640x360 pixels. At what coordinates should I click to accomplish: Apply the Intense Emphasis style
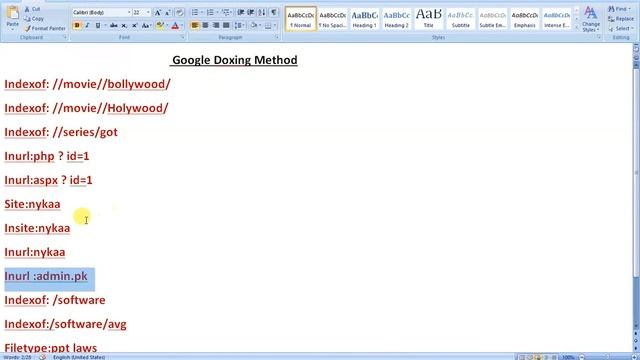click(557, 19)
